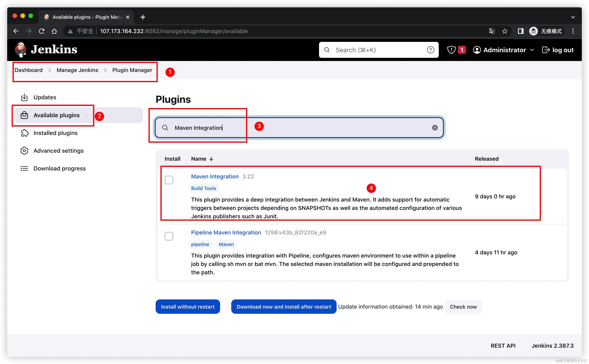Image resolution: width=589 pixels, height=364 pixels.
Task: Click Plugin Manager in the breadcrumb
Action: [x=132, y=70]
